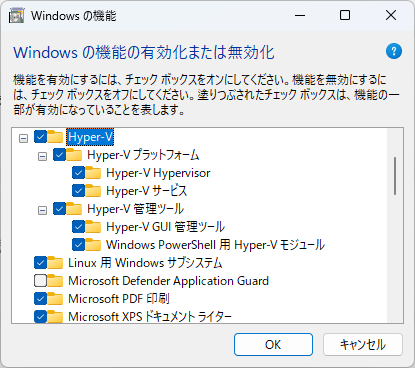Click the OK button
This screenshot has height=368, width=415.
[x=273, y=344]
